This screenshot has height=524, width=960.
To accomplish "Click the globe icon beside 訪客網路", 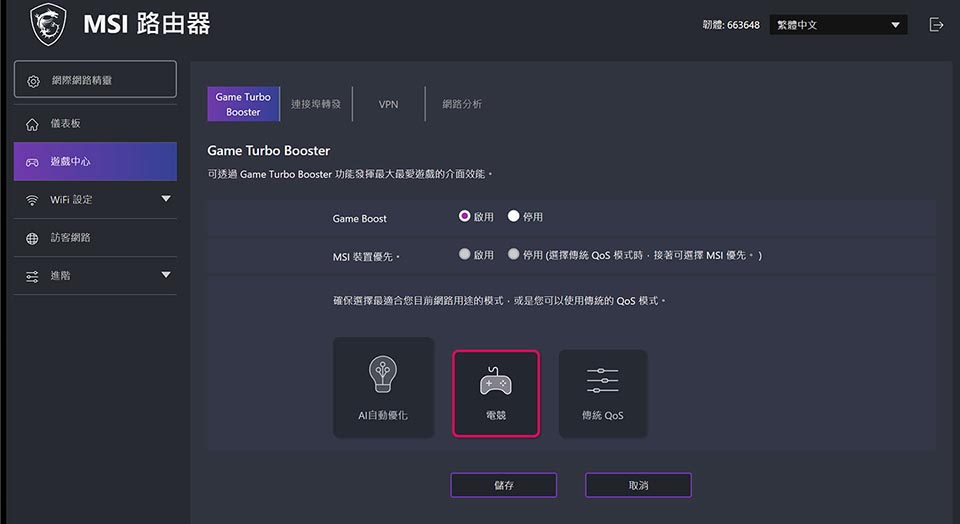I will tap(32, 239).
